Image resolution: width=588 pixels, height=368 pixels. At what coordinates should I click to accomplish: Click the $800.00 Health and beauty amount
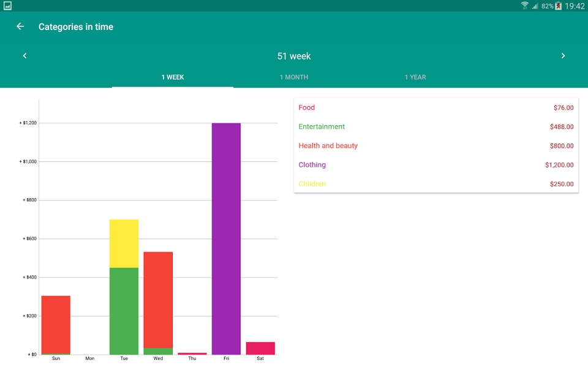coord(562,146)
